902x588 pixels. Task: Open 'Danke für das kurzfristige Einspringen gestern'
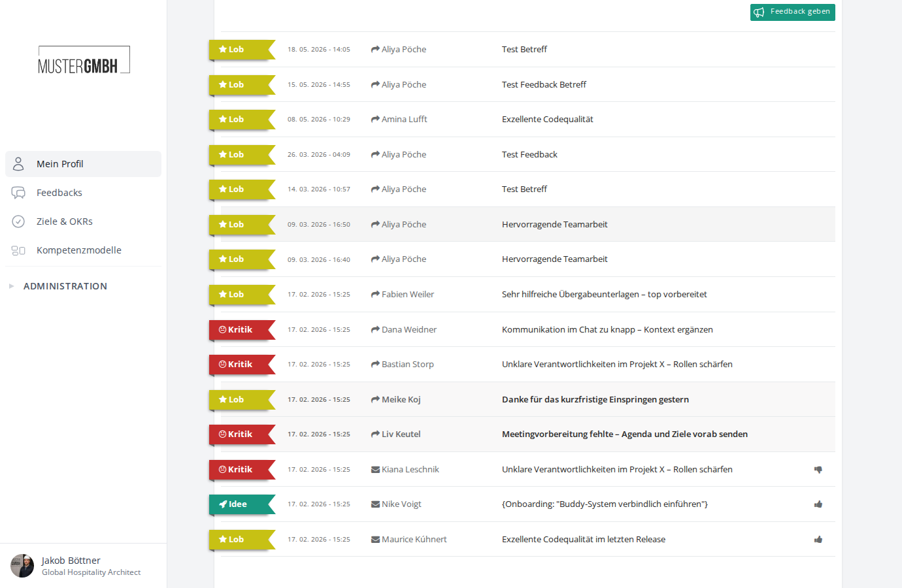pyautogui.click(x=595, y=400)
